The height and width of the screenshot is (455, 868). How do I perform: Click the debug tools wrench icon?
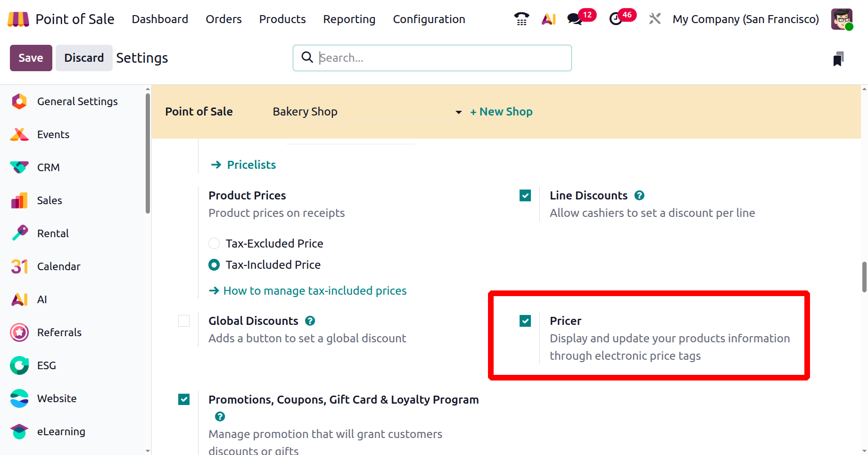tap(654, 19)
